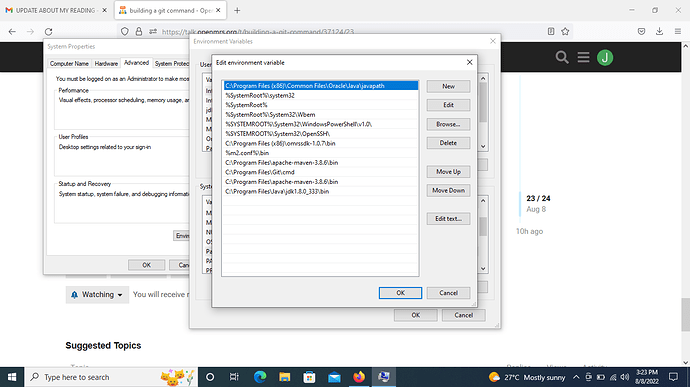Image resolution: width=690 pixels, height=387 pixels.
Task: Bookmark this page with star icon
Action: click(x=565, y=31)
